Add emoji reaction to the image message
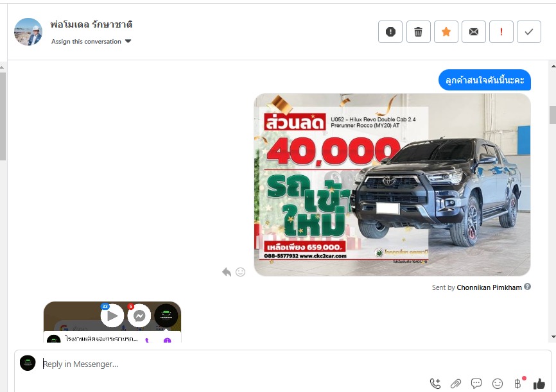Image resolution: width=556 pixels, height=392 pixels. 240,272
